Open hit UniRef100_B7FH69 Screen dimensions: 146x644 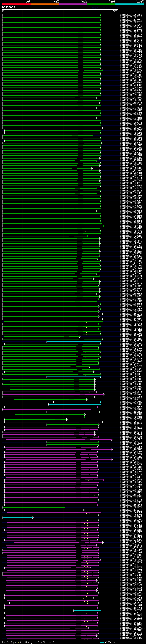tap(131, 20)
